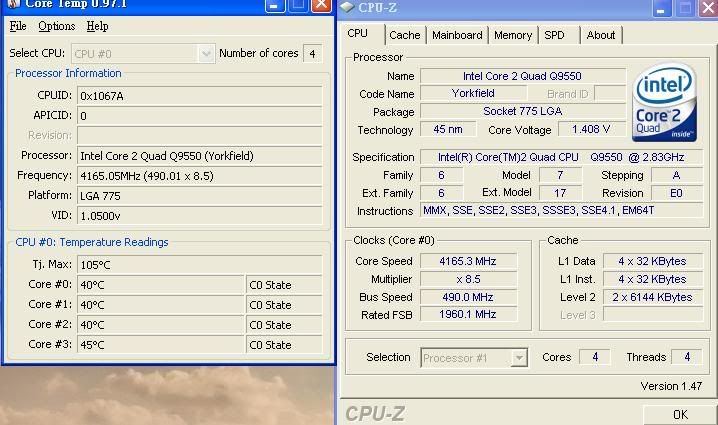Minimize the Core Temp window
This screenshot has width=718, height=425.
point(276,5)
